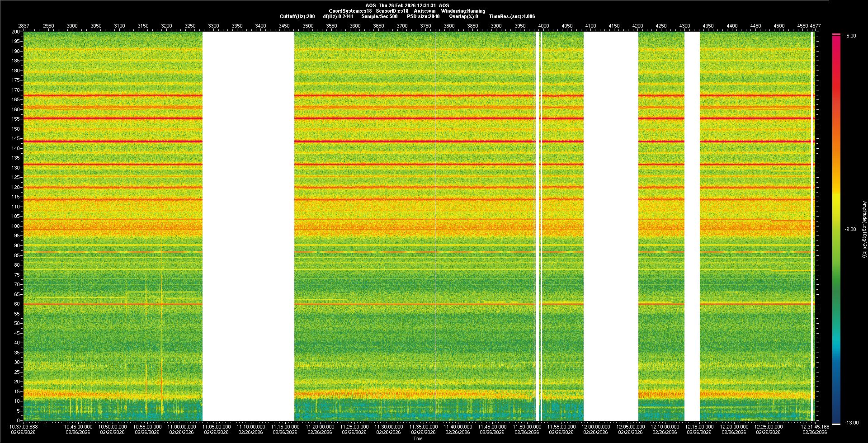The height and width of the screenshot is (443, 868).
Task: Click the Time axis title at bottom
Action: coord(418,438)
